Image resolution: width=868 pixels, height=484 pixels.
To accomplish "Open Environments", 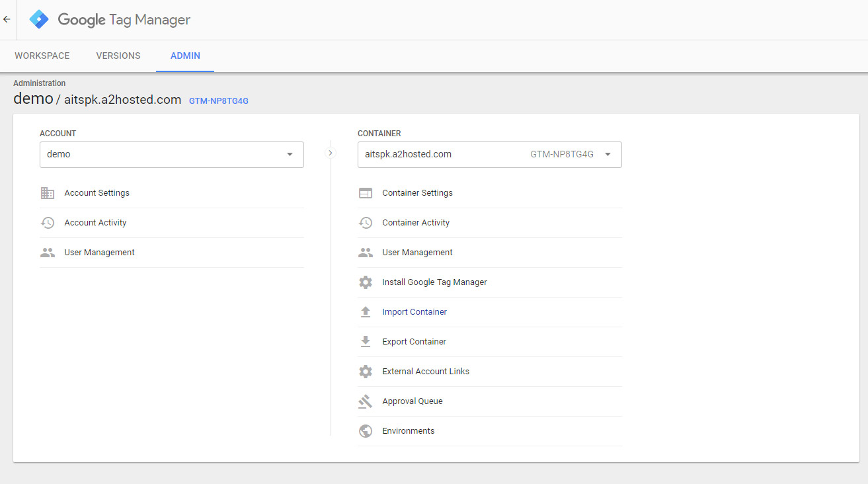I will click(x=490, y=431).
